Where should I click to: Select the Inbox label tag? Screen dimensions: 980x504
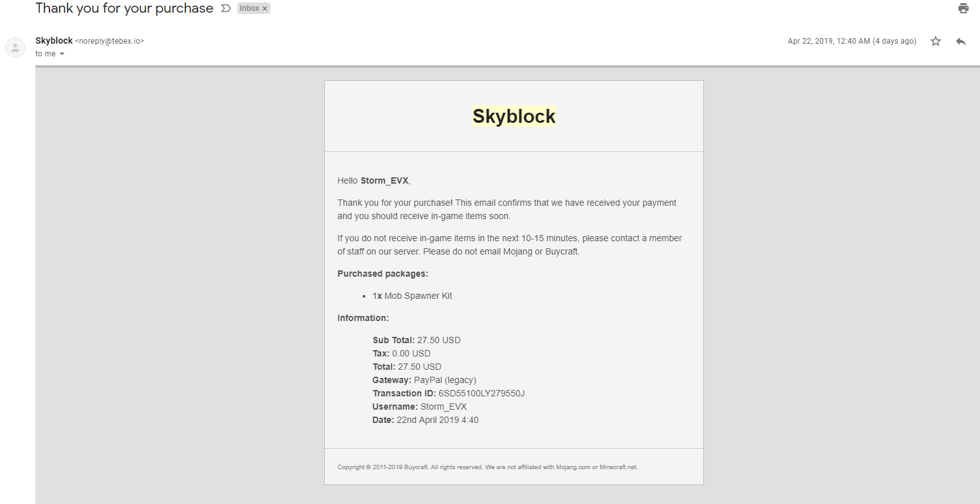[x=249, y=8]
